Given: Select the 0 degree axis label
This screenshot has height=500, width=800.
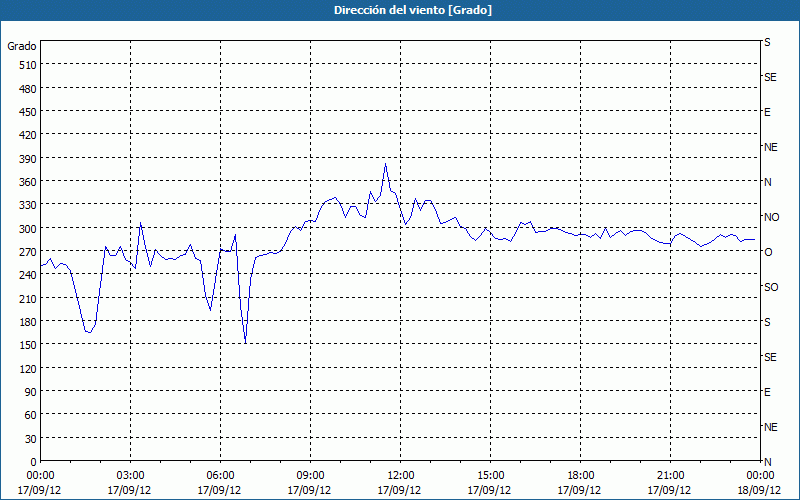Looking at the screenshot, I should (34, 462).
